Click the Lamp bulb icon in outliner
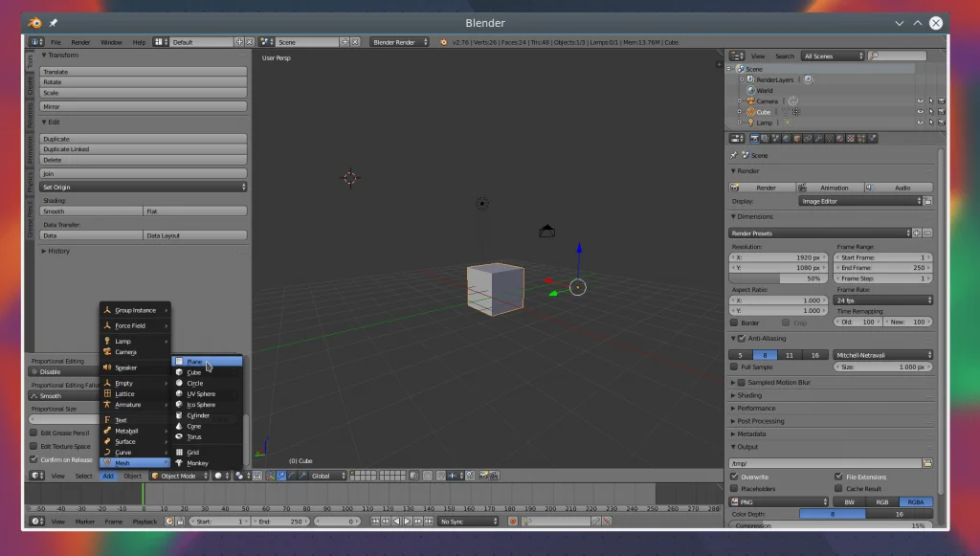980x556 pixels. pyautogui.click(x=750, y=122)
